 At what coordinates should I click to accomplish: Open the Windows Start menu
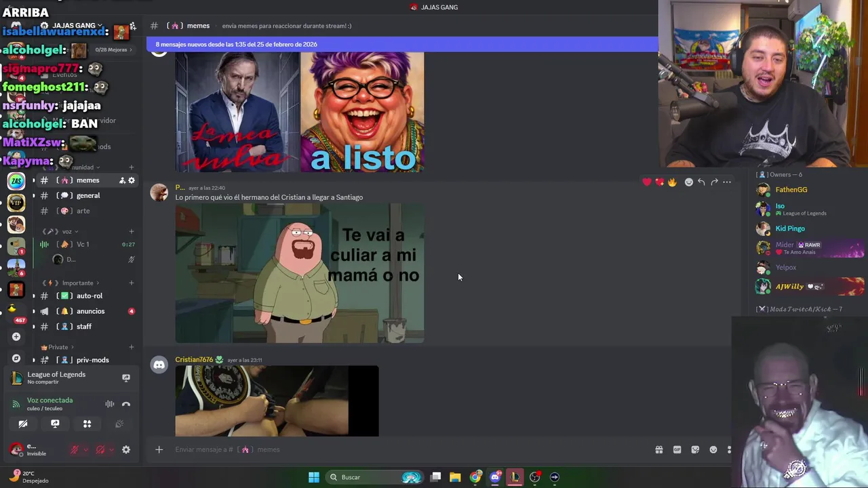click(x=314, y=477)
